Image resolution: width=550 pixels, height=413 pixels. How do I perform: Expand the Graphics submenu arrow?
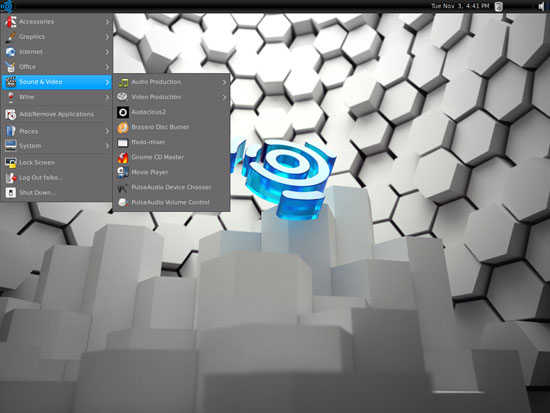[x=107, y=37]
